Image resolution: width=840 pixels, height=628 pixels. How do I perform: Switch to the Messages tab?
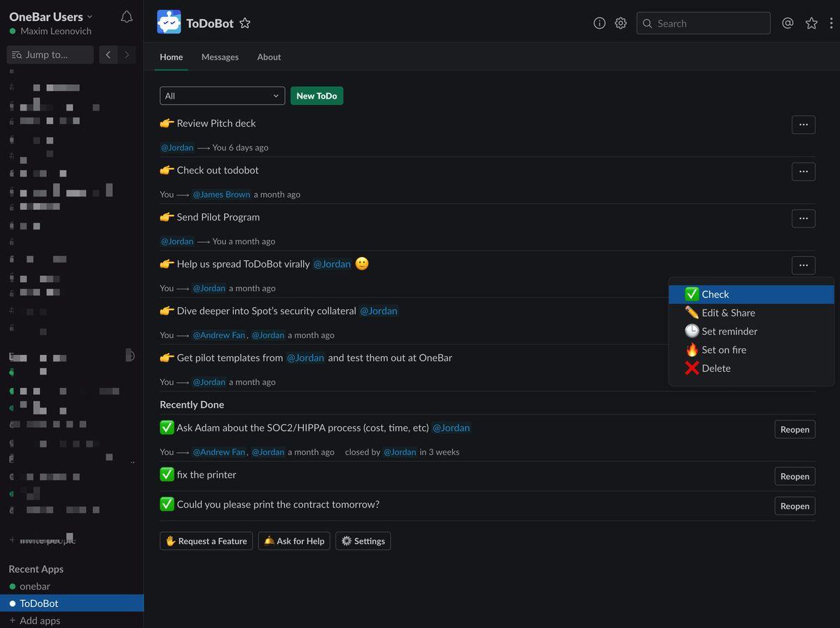click(220, 57)
